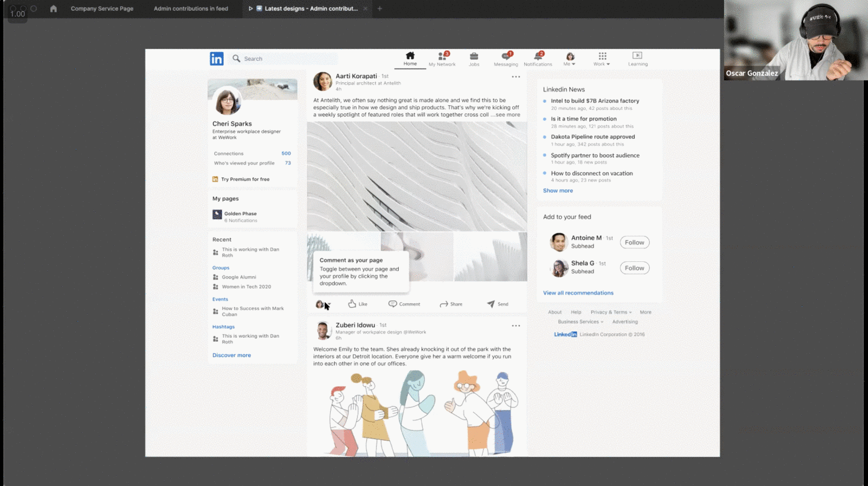Click Try Premium for free
This screenshot has height=486, width=868.
[241, 179]
